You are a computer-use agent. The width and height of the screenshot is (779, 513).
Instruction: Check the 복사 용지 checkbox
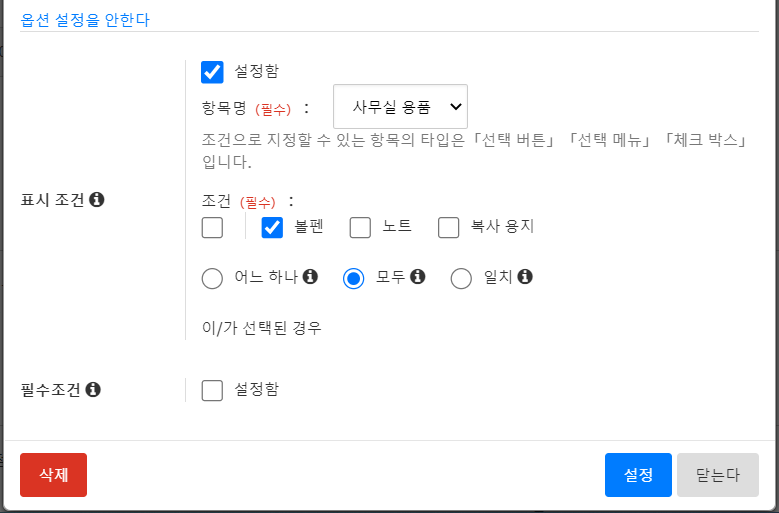[449, 227]
